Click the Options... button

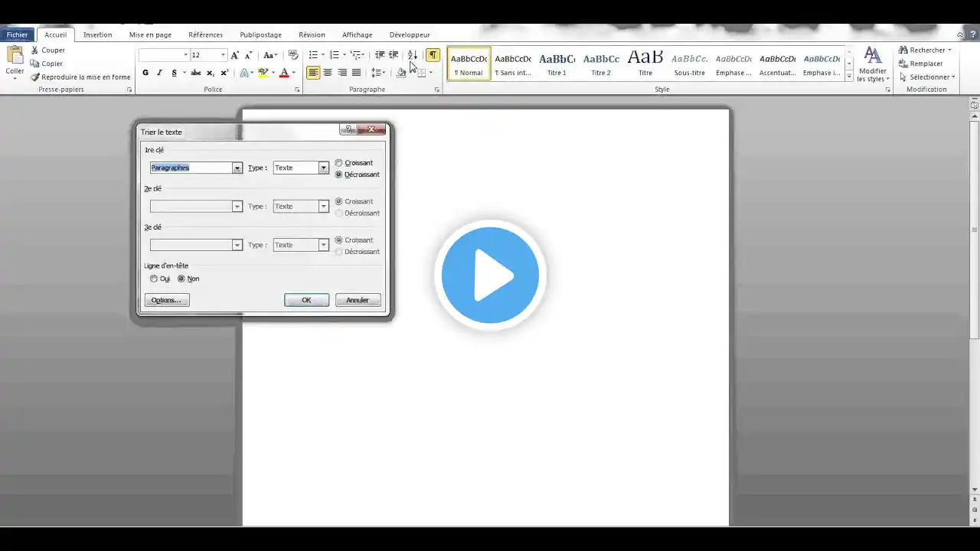(166, 300)
